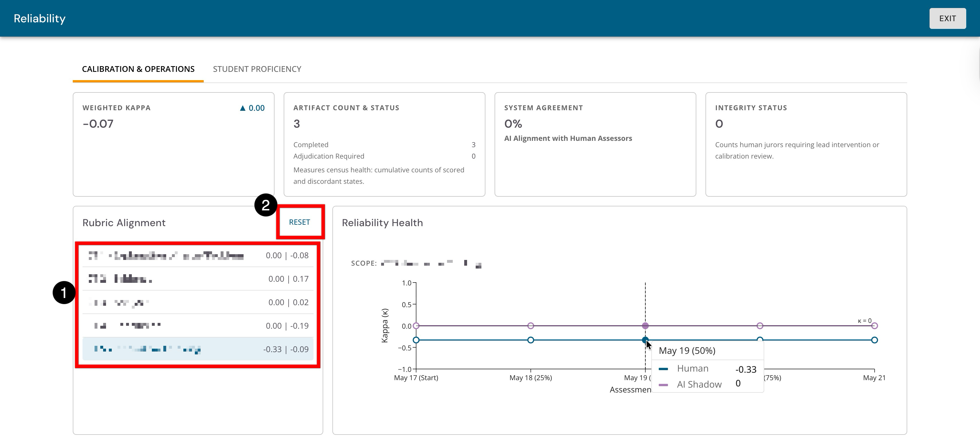Click the May 19 (50%) tooltip header
Screen dimensions: 980x446
point(687,351)
